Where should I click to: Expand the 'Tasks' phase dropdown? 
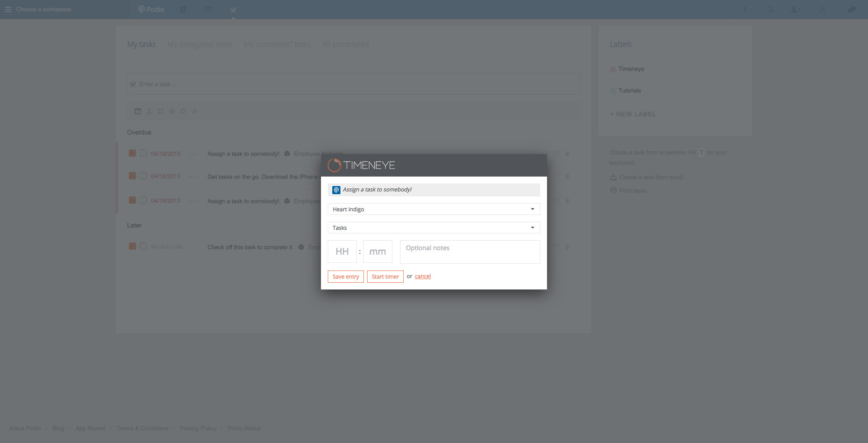pos(434,228)
